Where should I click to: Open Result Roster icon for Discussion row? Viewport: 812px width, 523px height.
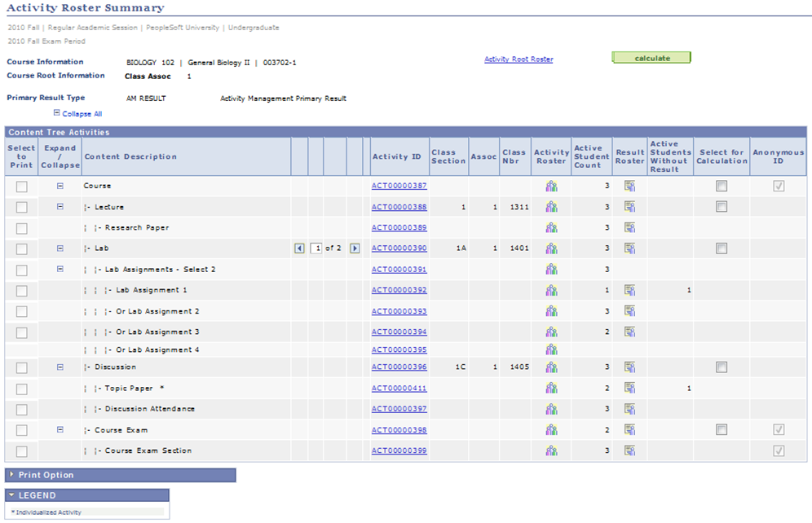pos(629,367)
